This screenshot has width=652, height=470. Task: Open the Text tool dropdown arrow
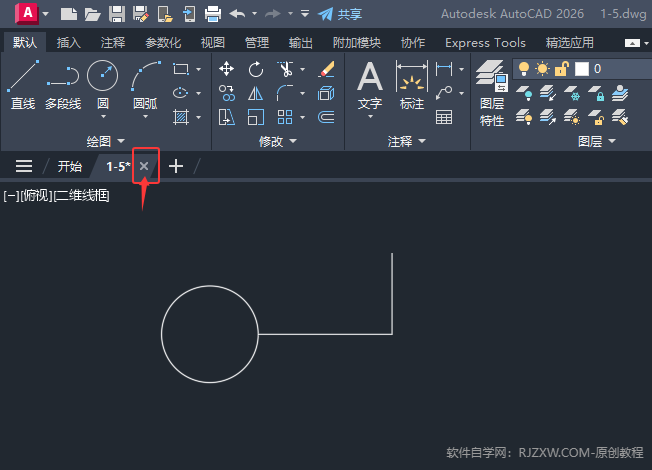pyautogui.click(x=370, y=117)
